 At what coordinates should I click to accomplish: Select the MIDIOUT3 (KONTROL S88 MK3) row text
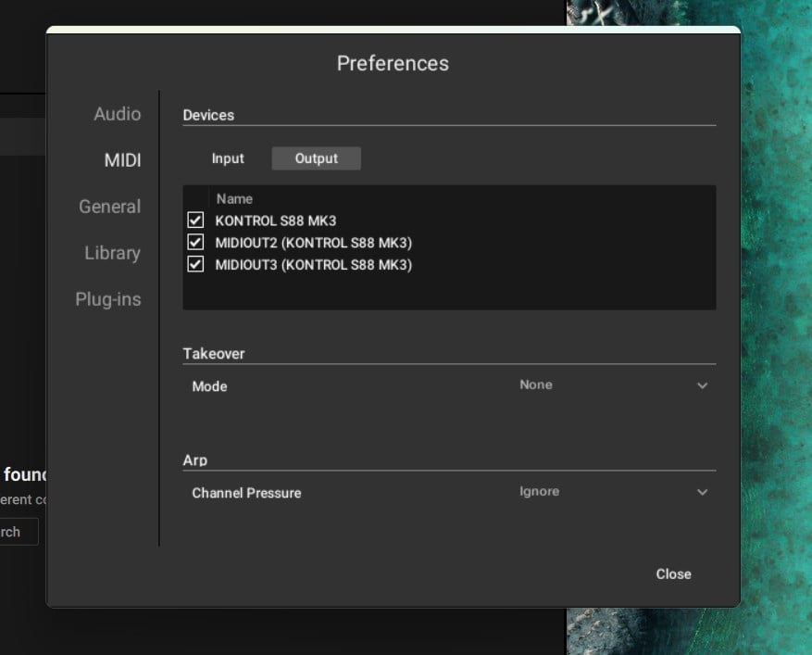click(313, 265)
